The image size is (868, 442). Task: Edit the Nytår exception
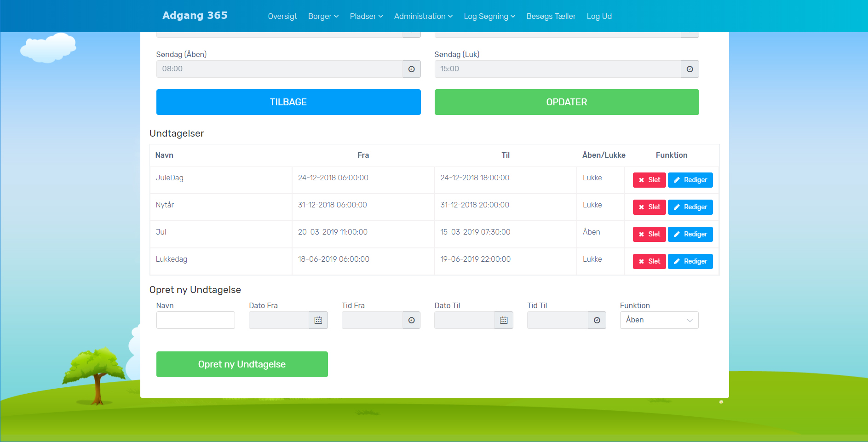(690, 207)
